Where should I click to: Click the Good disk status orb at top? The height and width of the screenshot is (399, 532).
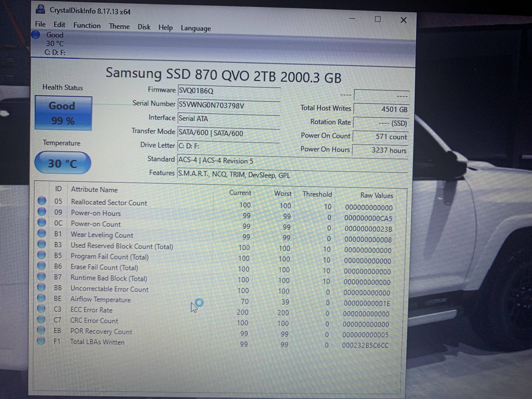tap(36, 35)
